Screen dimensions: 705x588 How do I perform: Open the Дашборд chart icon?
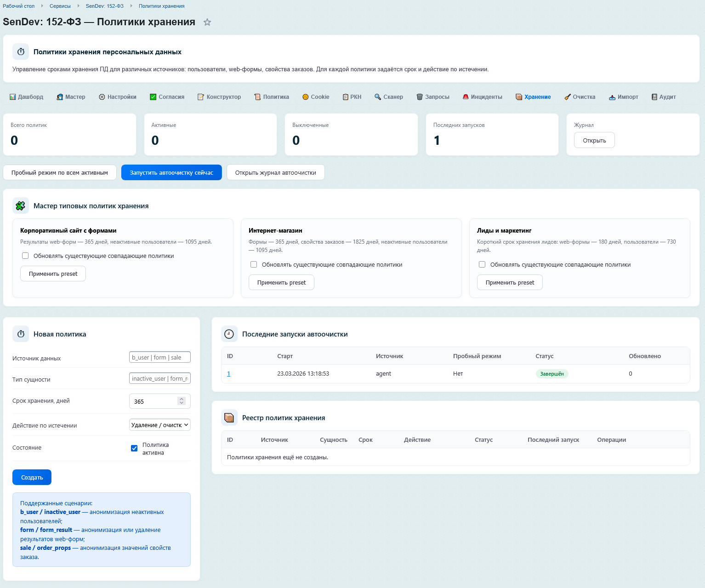(13, 97)
